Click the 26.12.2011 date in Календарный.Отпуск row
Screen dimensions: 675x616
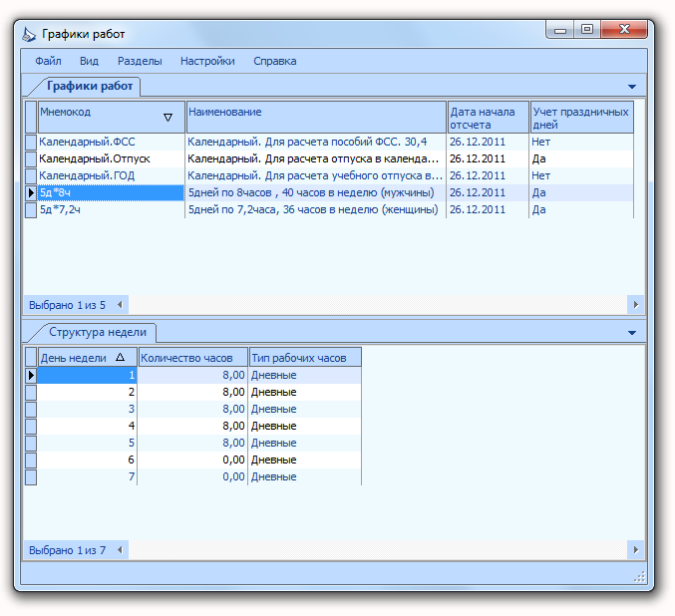pyautogui.click(x=488, y=158)
